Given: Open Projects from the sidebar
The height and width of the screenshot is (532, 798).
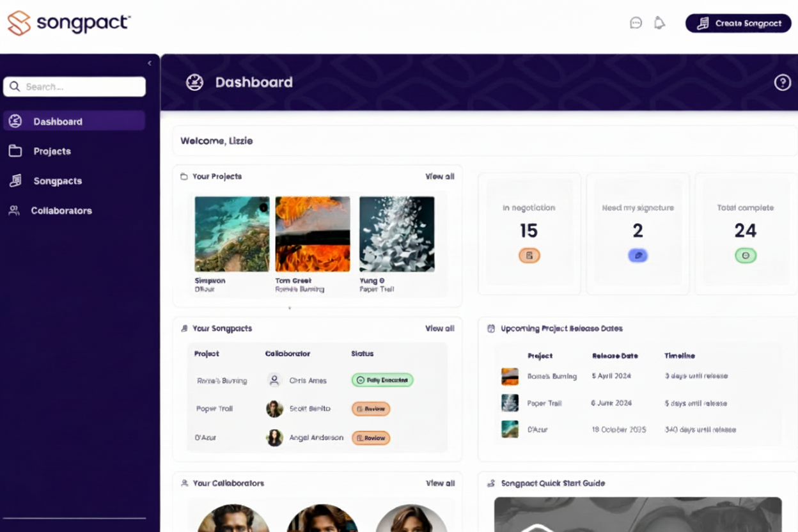Looking at the screenshot, I should tap(51, 151).
